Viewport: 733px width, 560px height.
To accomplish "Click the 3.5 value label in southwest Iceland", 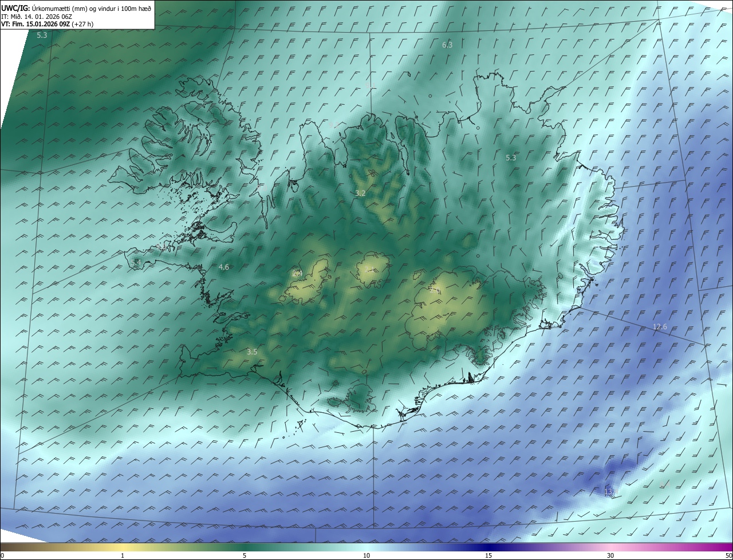I will pyautogui.click(x=252, y=352).
